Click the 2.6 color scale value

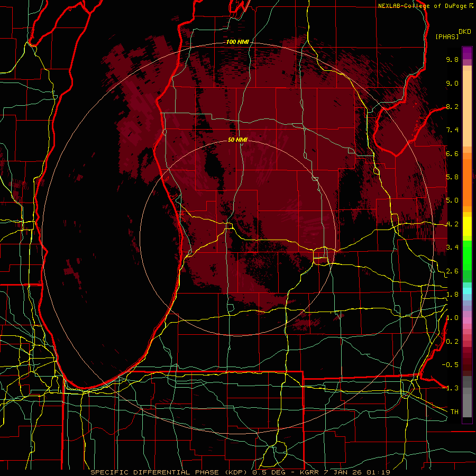click(x=452, y=271)
